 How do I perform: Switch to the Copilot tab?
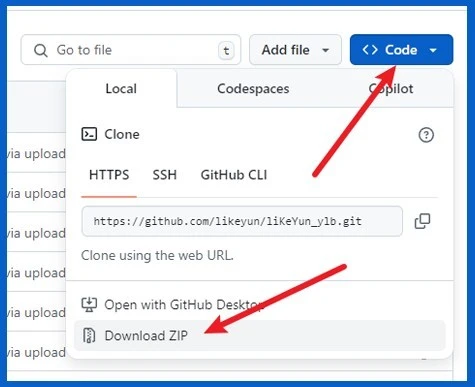coord(391,89)
